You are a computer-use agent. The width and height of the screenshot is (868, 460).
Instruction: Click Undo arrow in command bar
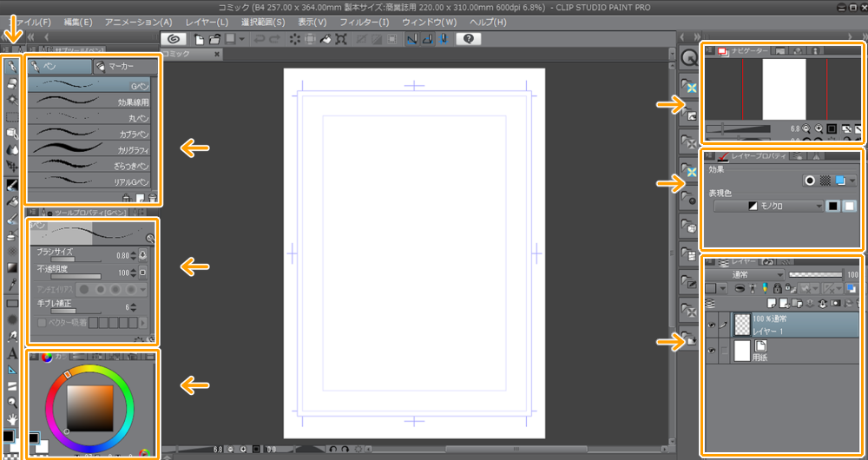260,39
